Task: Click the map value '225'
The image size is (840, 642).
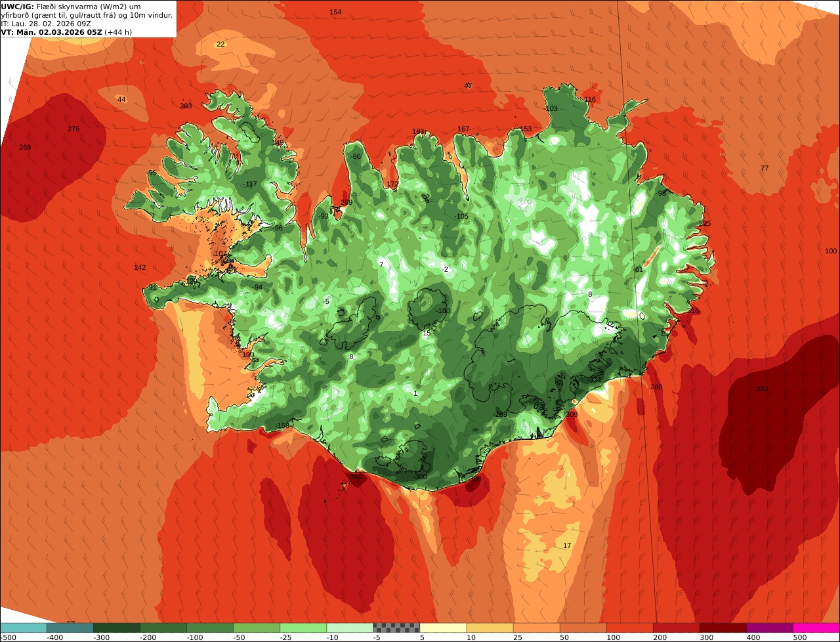Action: [x=705, y=223]
